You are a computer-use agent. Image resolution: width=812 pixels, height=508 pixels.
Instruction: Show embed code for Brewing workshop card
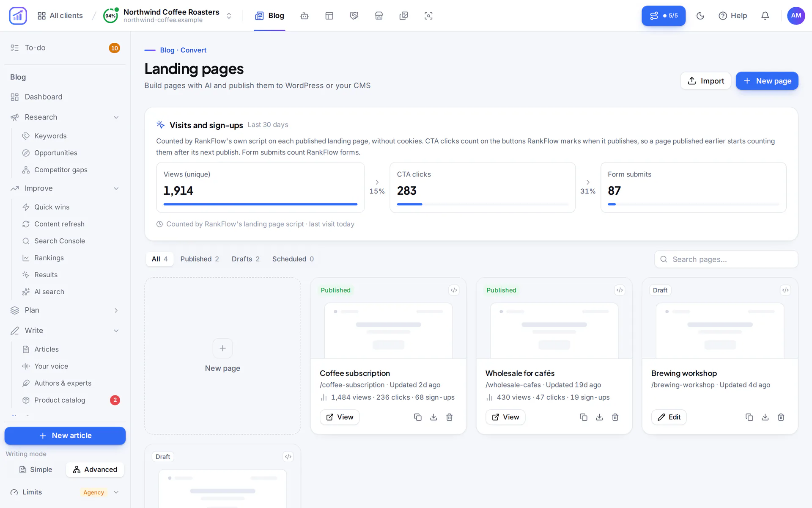coord(785,290)
